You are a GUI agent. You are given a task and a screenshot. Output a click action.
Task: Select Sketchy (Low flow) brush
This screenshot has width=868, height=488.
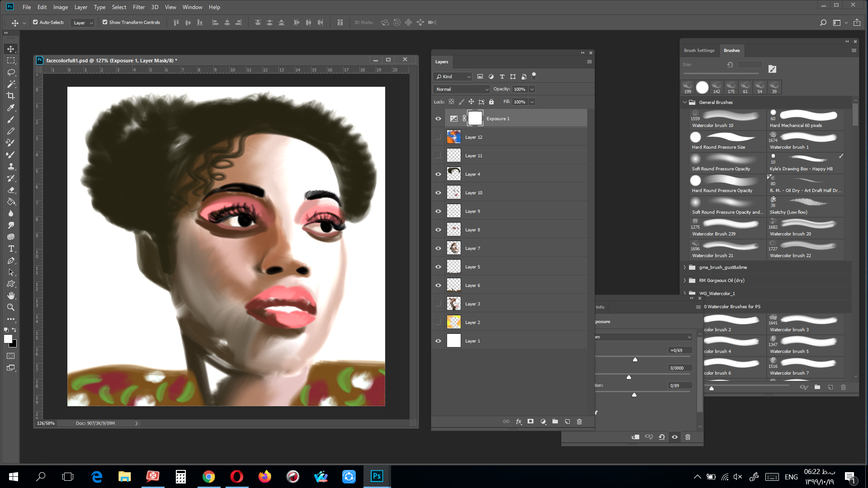click(x=805, y=206)
